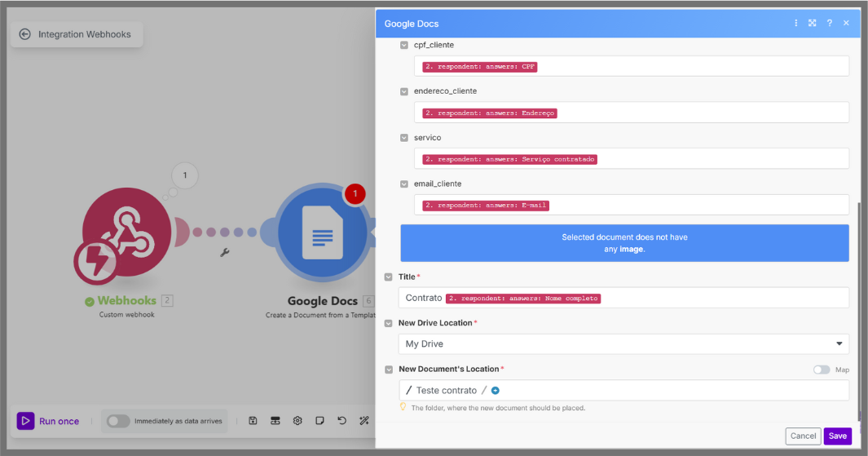Toggle the email_cliente checkbox
The width and height of the screenshot is (868, 456).
(404, 184)
